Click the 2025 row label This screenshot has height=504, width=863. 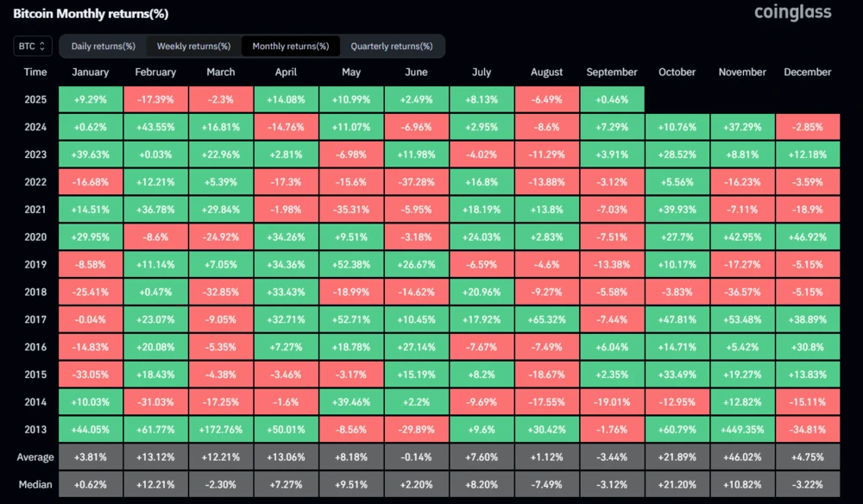35,98
